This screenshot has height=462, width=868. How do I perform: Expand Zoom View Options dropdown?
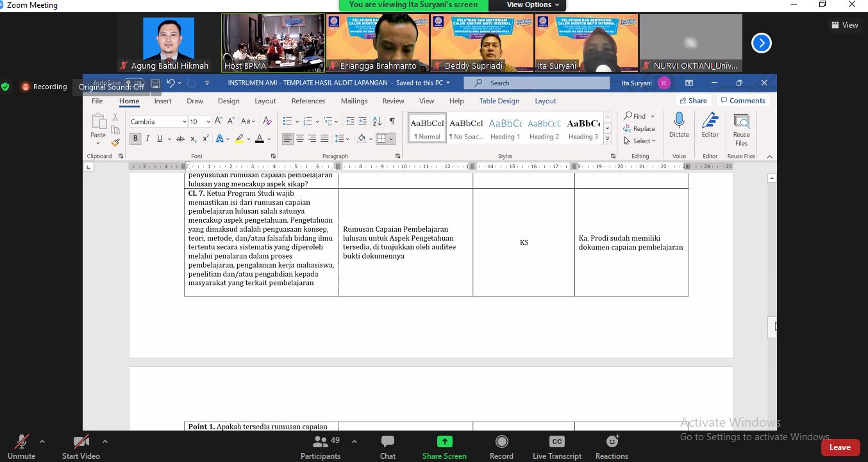tap(533, 4)
